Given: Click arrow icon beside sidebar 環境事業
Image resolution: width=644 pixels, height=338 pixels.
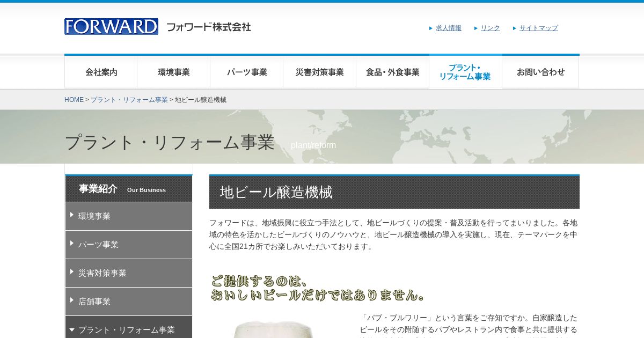Looking at the screenshot, I should (x=72, y=215).
